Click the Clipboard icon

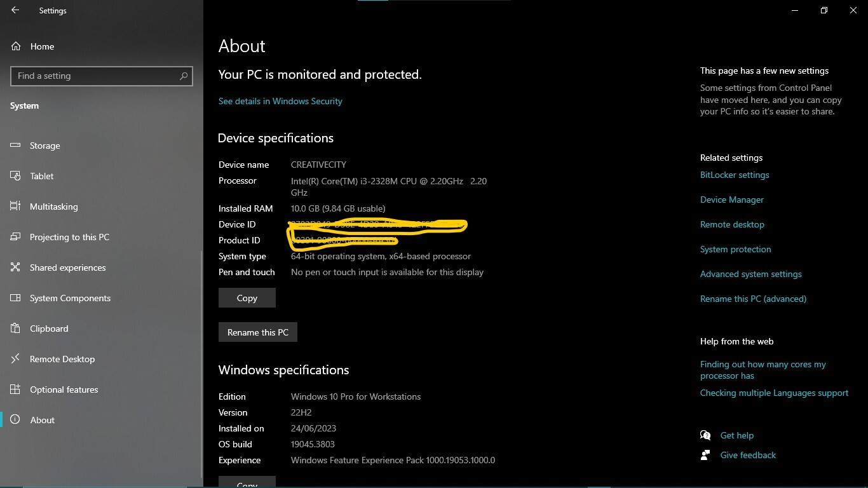tap(16, 329)
